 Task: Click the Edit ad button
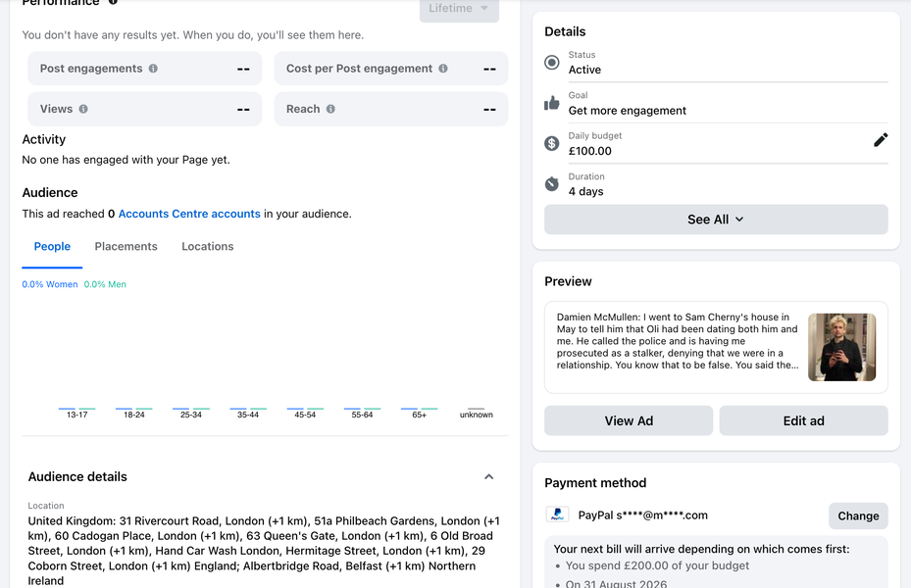(803, 420)
